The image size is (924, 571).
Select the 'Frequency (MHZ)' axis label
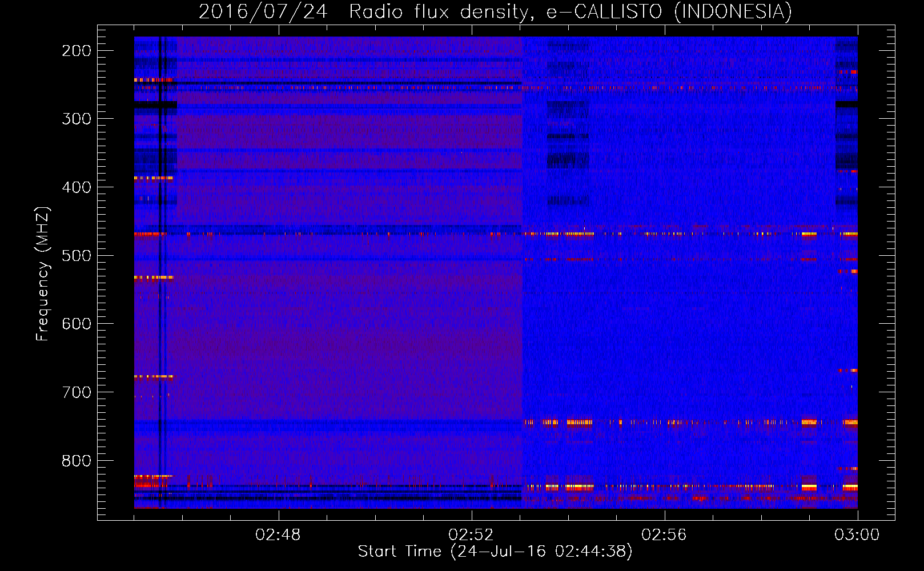[43, 274]
